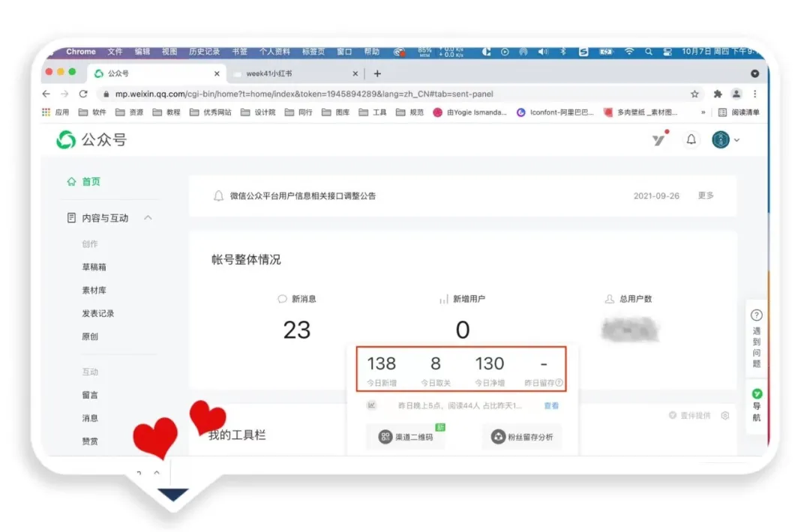
Task: Click the green 导航 icon on right edge
Action: coord(756,393)
